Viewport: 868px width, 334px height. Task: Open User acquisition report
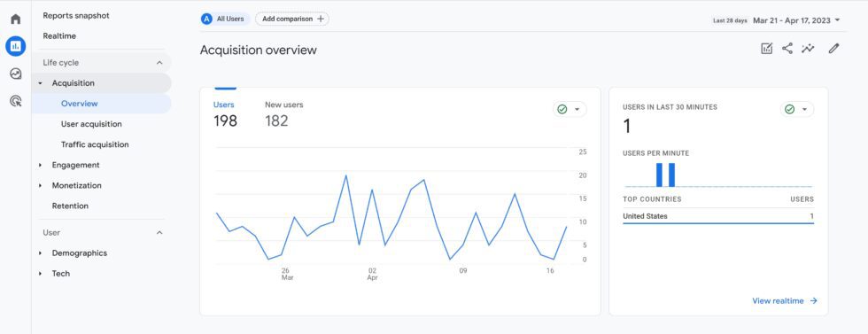click(x=91, y=124)
